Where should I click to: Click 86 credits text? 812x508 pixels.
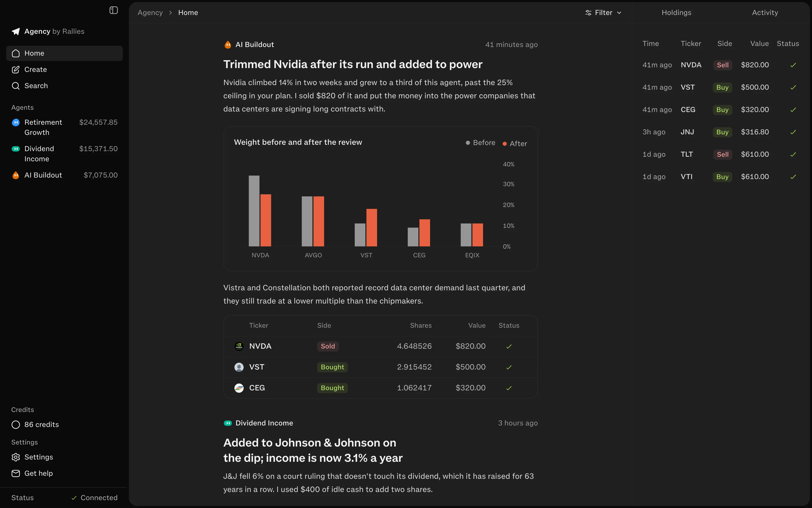[42, 425]
